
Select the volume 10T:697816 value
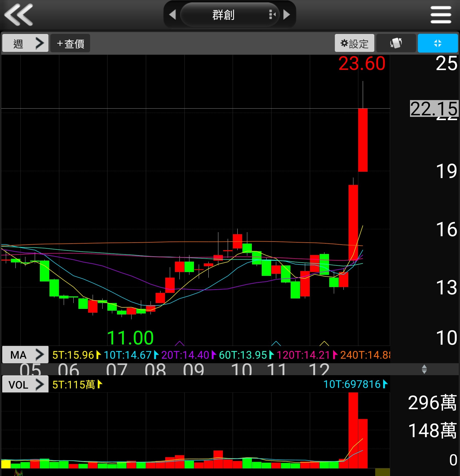(355, 384)
